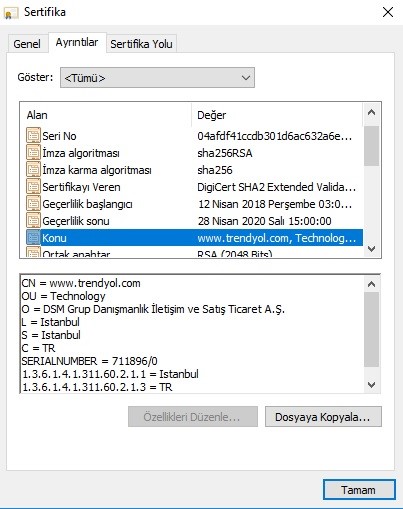Click the details pane scroll-down arrow
403x509 pixels.
tap(371, 385)
